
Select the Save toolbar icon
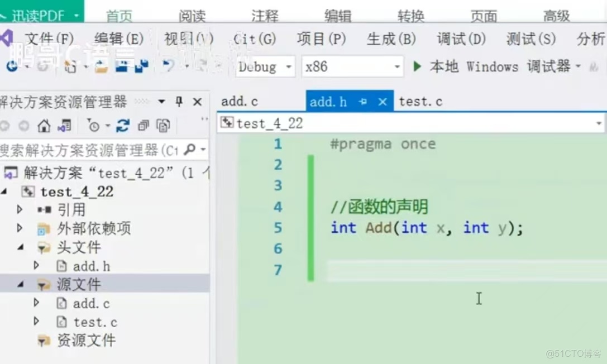tap(122, 67)
